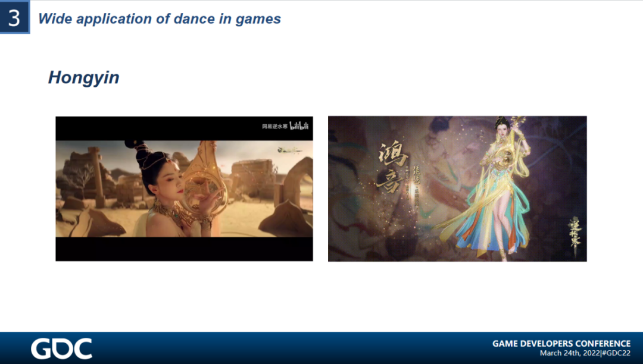Click the Chinese caption beside bilibili logo
This screenshot has height=364, width=643.
(x=274, y=126)
